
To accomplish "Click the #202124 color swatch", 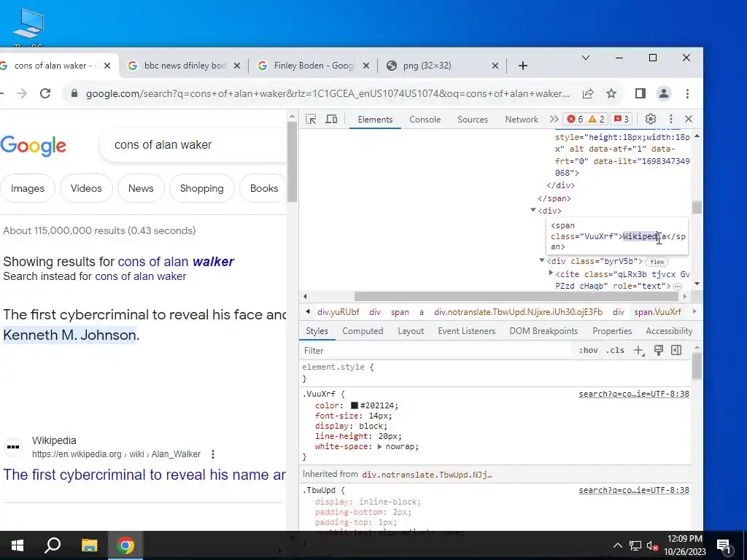I will [x=355, y=405].
